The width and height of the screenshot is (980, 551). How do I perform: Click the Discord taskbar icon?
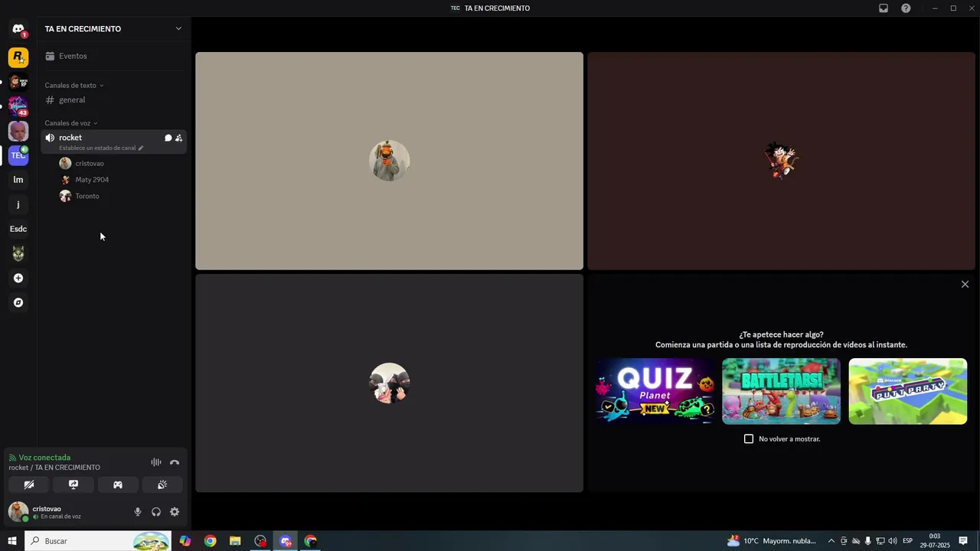point(286,541)
